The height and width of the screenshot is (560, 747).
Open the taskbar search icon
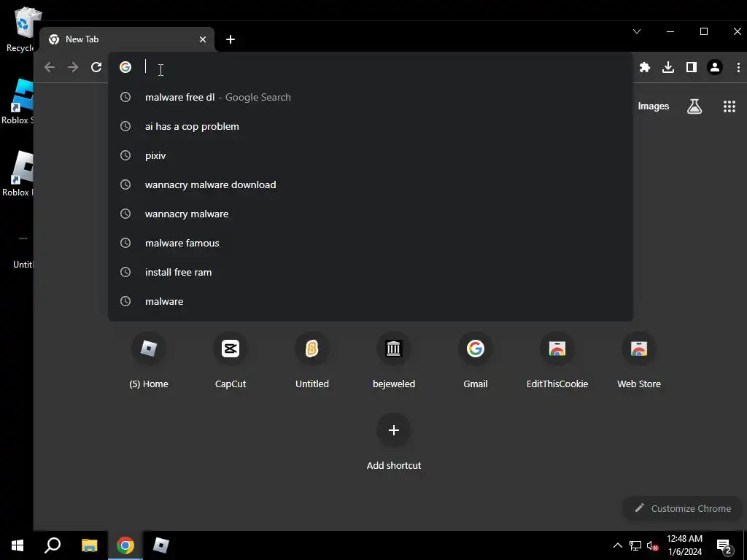click(x=53, y=545)
